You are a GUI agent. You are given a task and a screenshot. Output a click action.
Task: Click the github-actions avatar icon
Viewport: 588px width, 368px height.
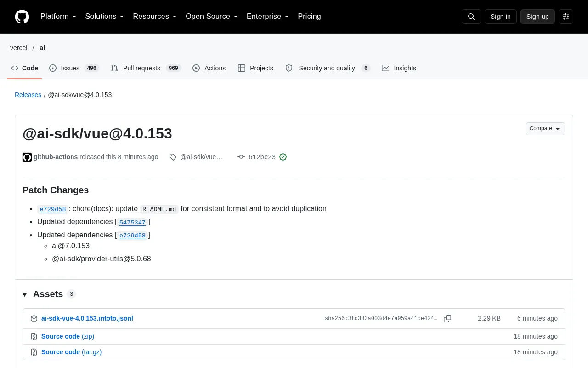coord(27,157)
